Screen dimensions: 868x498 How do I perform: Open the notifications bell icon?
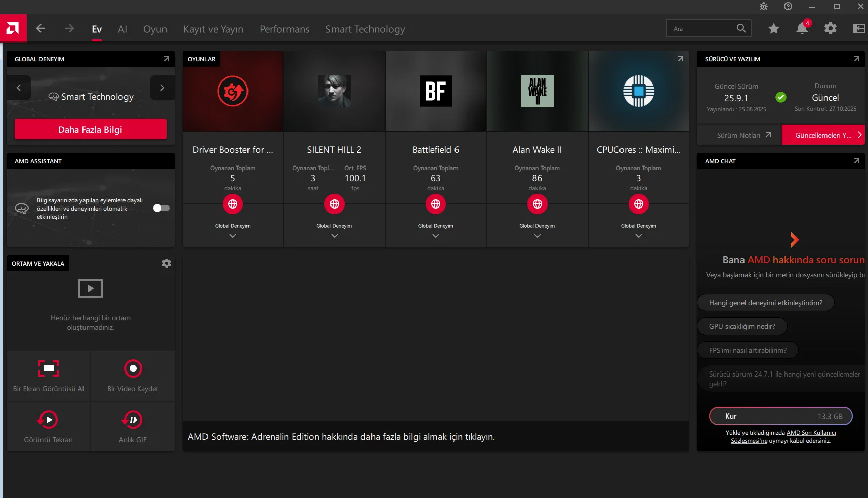point(802,28)
